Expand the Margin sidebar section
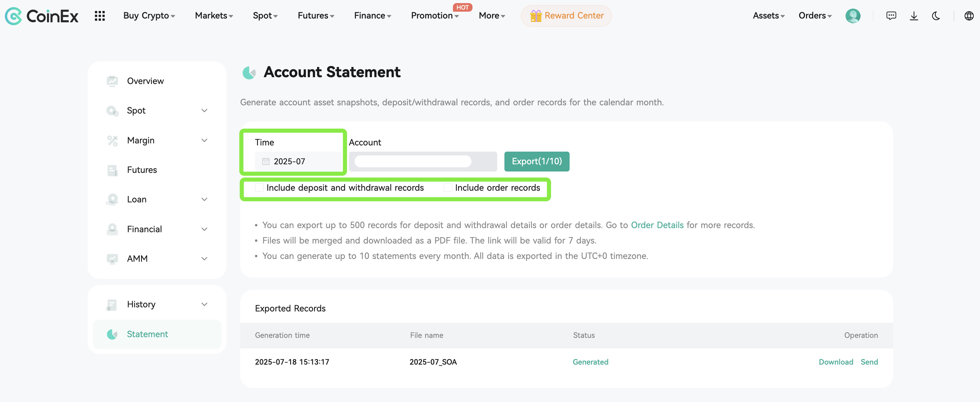 tap(205, 140)
